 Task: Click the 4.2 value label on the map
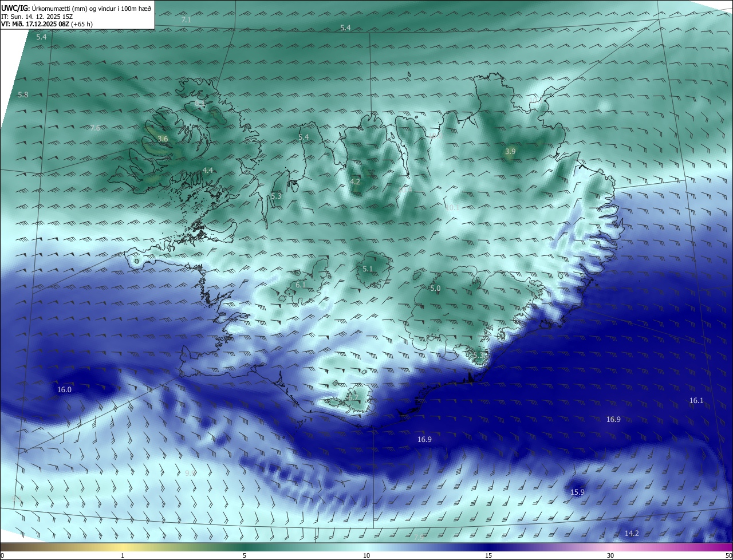coord(355,182)
